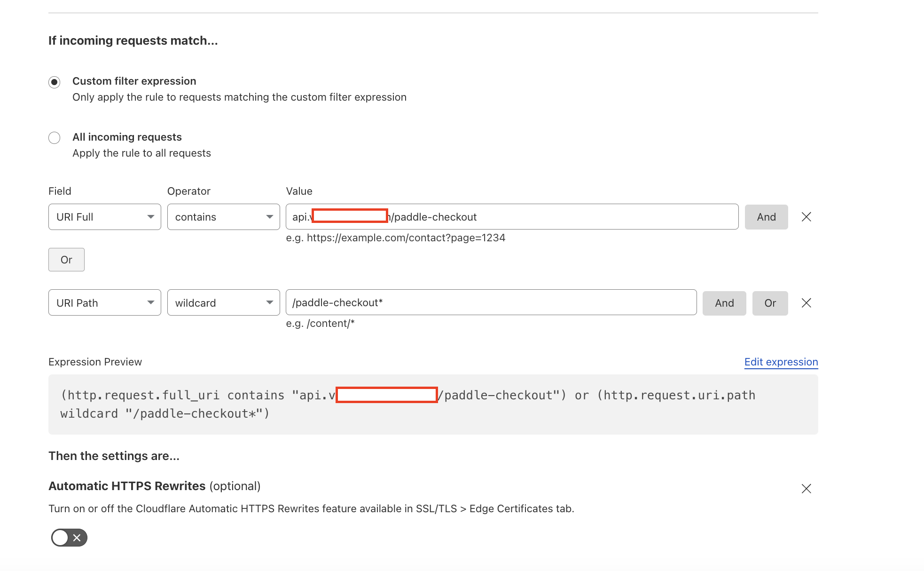Select the Custom filter expression radio button
The image size is (924, 571).
pos(55,82)
